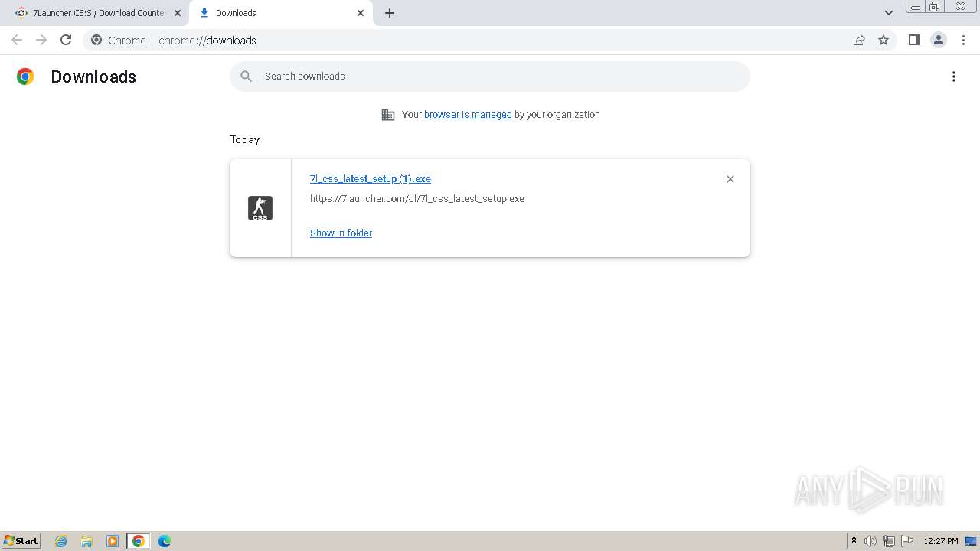Click the download source URL text
Image resolution: width=980 pixels, height=551 pixels.
click(417, 199)
